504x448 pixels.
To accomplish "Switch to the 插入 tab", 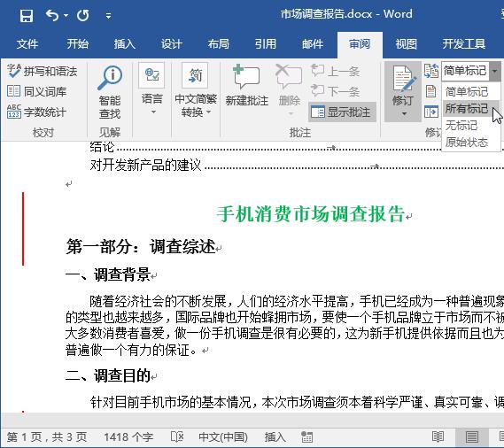I will pos(124,43).
